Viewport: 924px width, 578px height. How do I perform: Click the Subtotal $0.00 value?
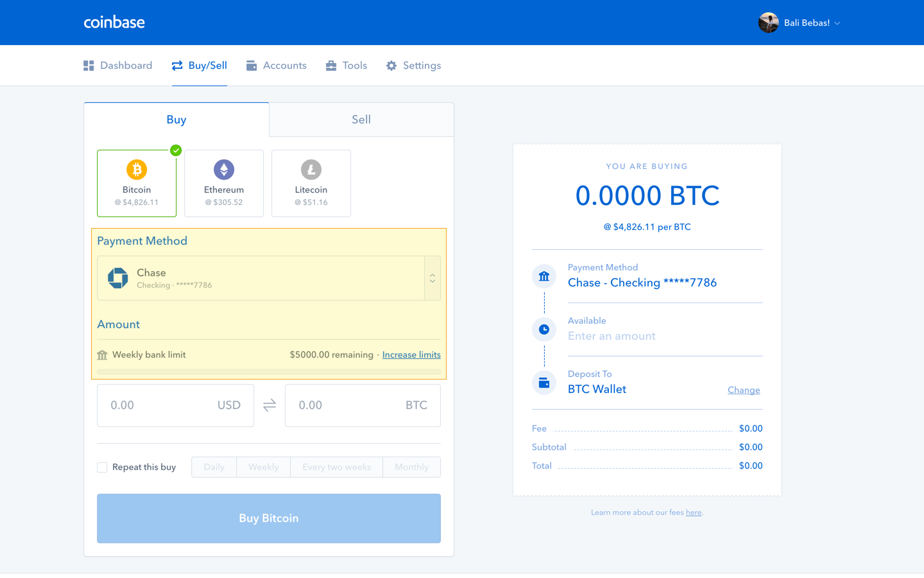pyautogui.click(x=751, y=447)
